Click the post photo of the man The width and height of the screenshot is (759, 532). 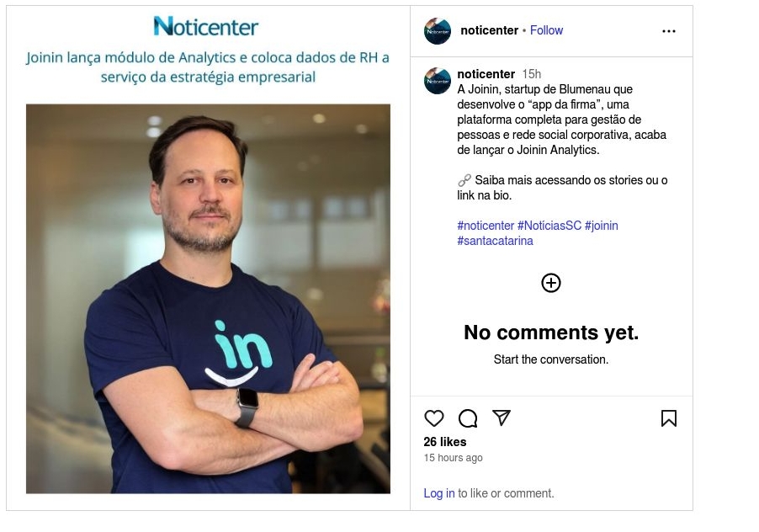208,299
